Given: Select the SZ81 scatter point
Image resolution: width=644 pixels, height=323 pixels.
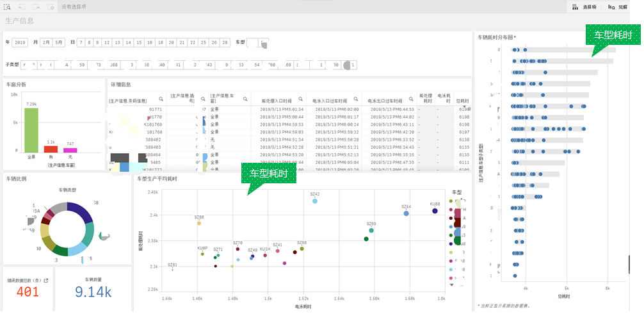Looking at the screenshot, I should pyautogui.click(x=172, y=270).
